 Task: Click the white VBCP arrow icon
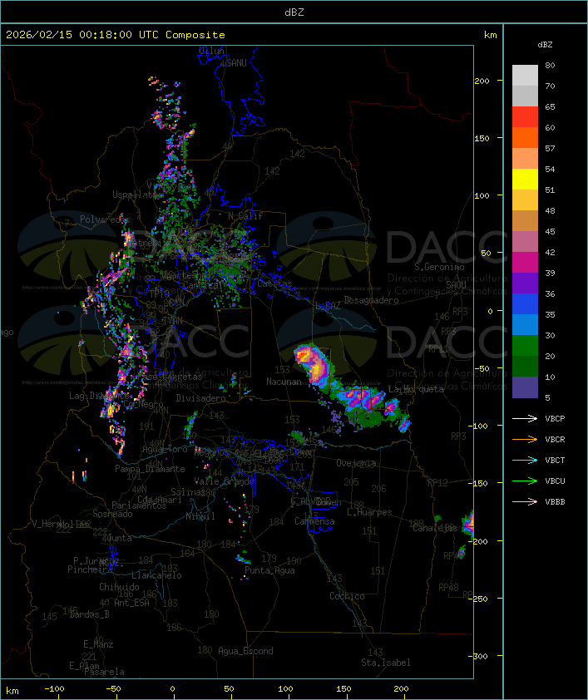tap(525, 418)
